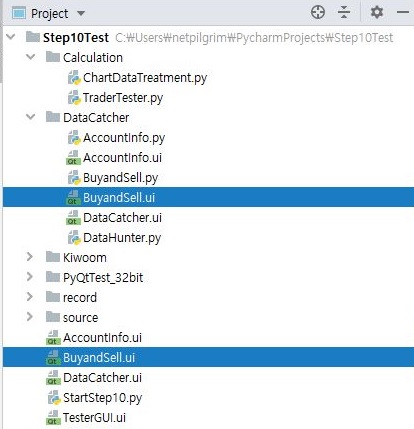Click the StartStep10.py Python file icon

pos(54,398)
